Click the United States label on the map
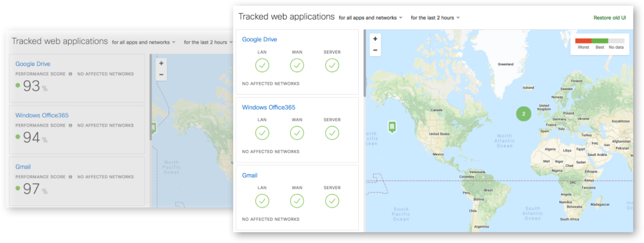Viewport: 644px width, 243px height. (439, 134)
